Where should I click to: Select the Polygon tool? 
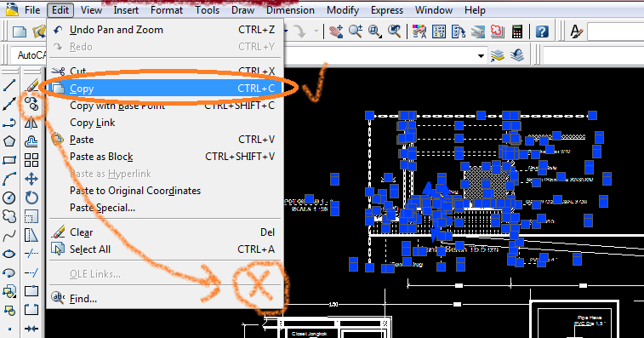[x=9, y=141]
